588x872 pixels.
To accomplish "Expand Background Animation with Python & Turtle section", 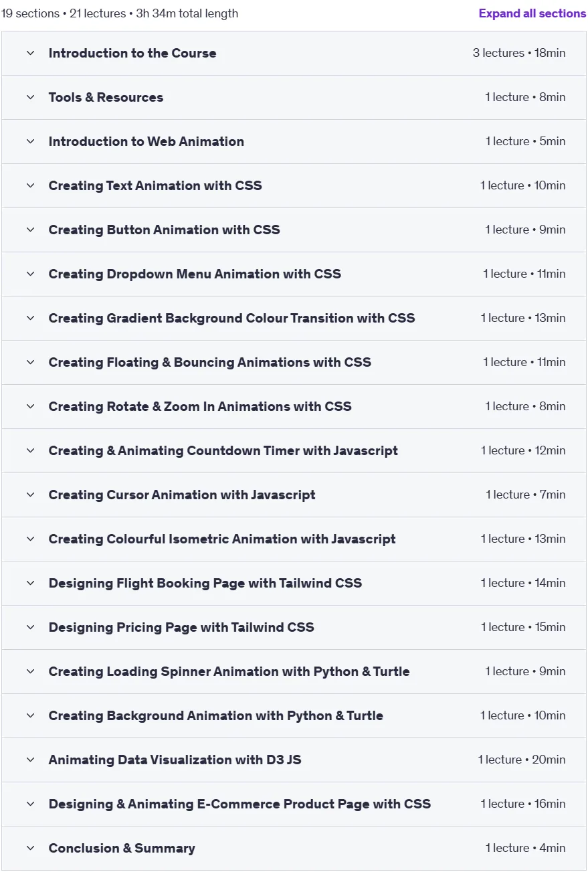I will tap(294, 715).
